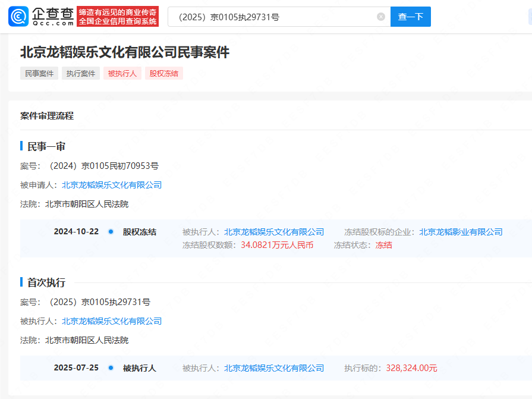The height and width of the screenshot is (399, 532).
Task: Open the company link under 首次执行 被执行人
Action: point(112,321)
